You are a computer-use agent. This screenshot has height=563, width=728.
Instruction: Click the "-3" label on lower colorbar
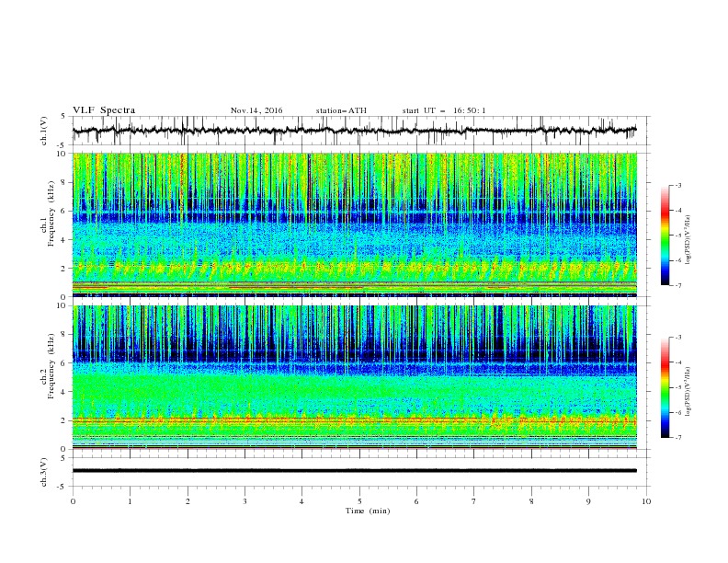[x=678, y=338]
